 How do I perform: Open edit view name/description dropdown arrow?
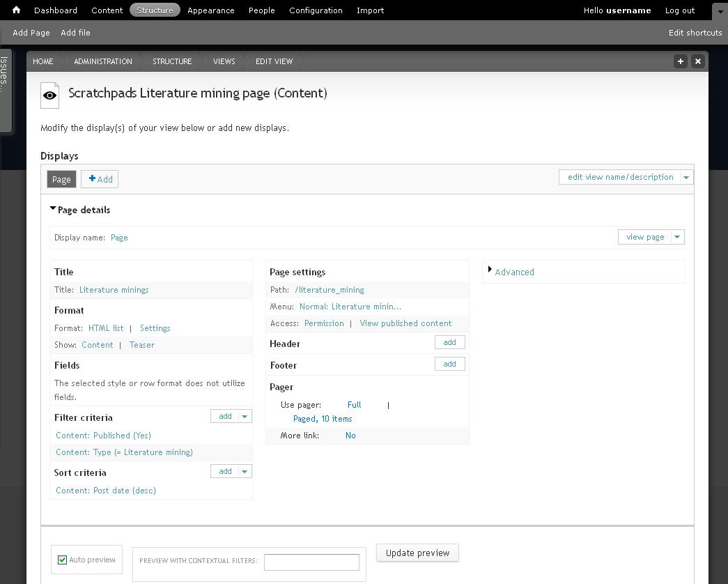tap(686, 177)
